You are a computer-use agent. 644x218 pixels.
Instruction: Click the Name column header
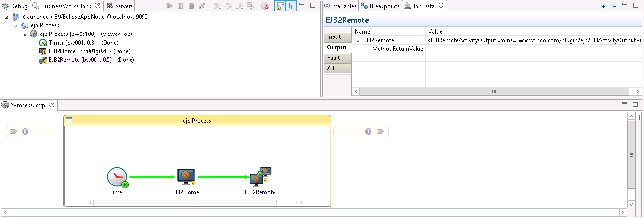[x=389, y=32]
